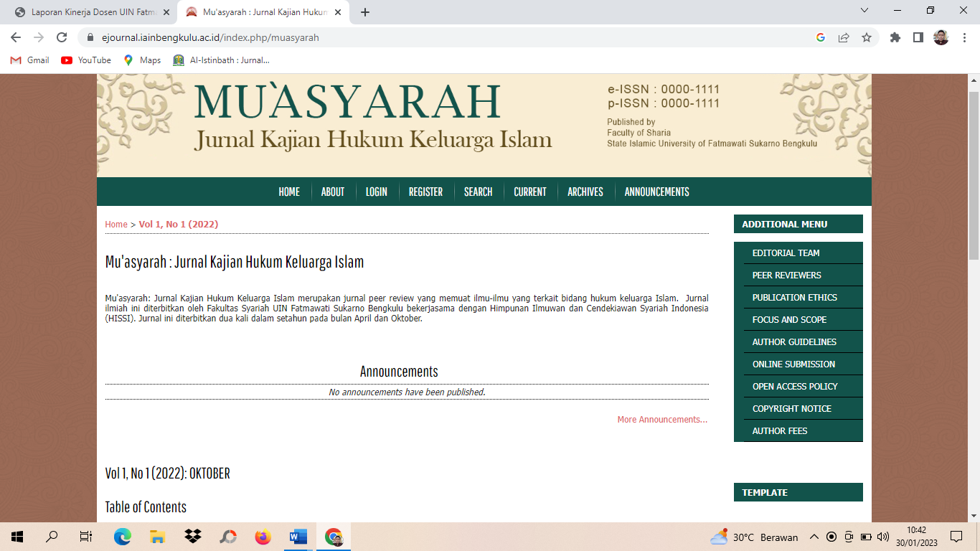Click the More Announcements link

coord(662,420)
